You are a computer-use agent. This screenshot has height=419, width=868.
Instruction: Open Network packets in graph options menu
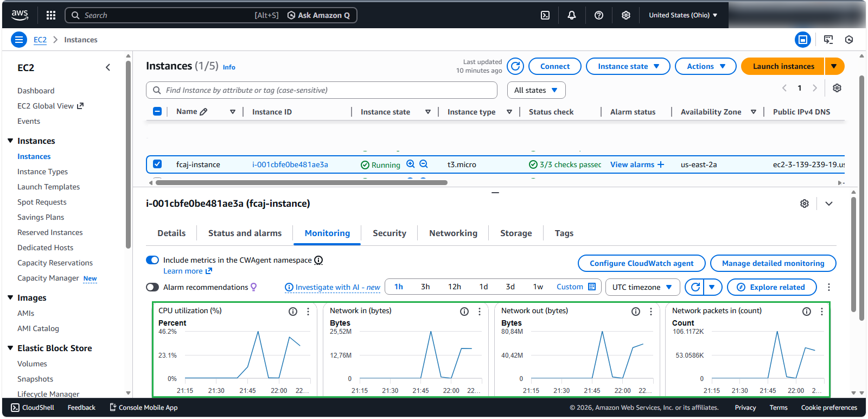tap(822, 312)
